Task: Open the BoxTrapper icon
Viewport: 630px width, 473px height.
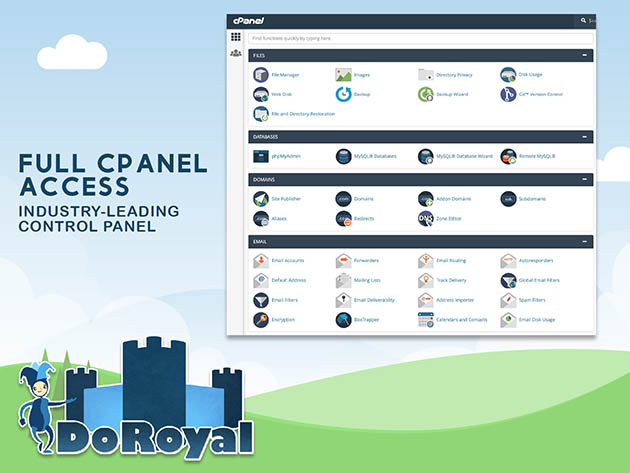Action: 343,320
